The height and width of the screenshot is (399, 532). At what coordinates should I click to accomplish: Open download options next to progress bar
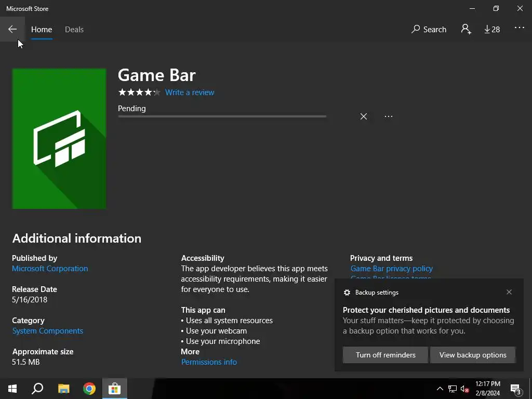click(x=389, y=116)
